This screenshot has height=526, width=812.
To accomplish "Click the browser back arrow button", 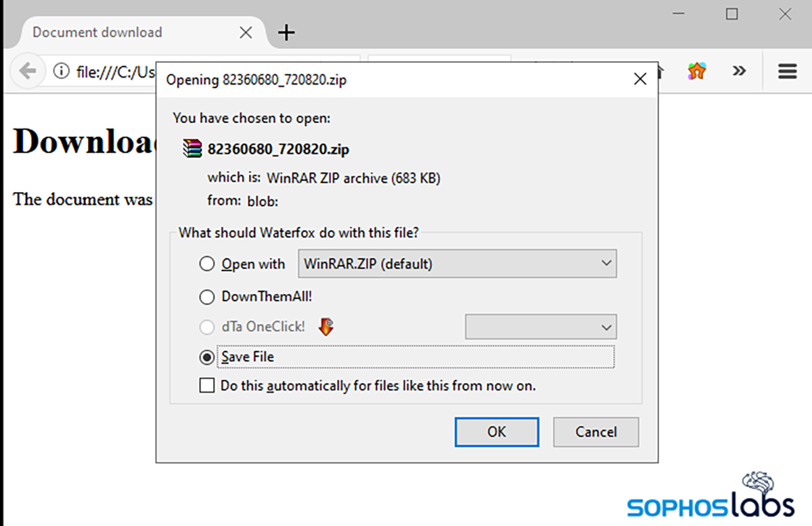I will tap(27, 71).
